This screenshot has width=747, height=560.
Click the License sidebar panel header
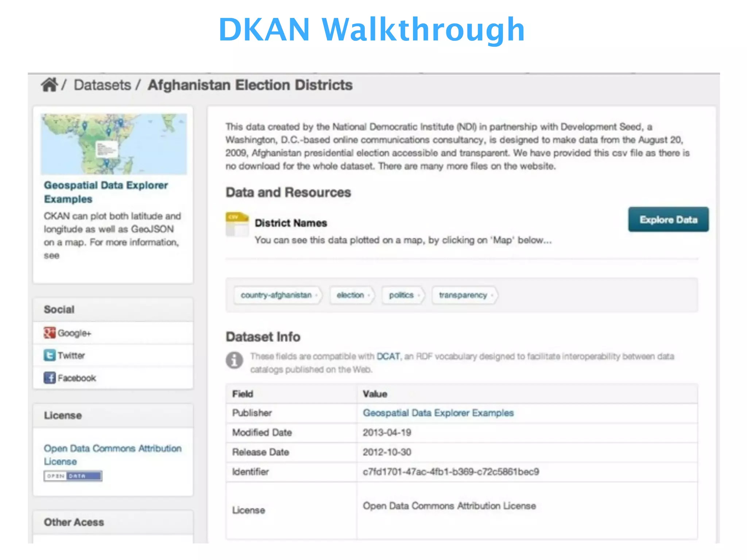click(113, 416)
